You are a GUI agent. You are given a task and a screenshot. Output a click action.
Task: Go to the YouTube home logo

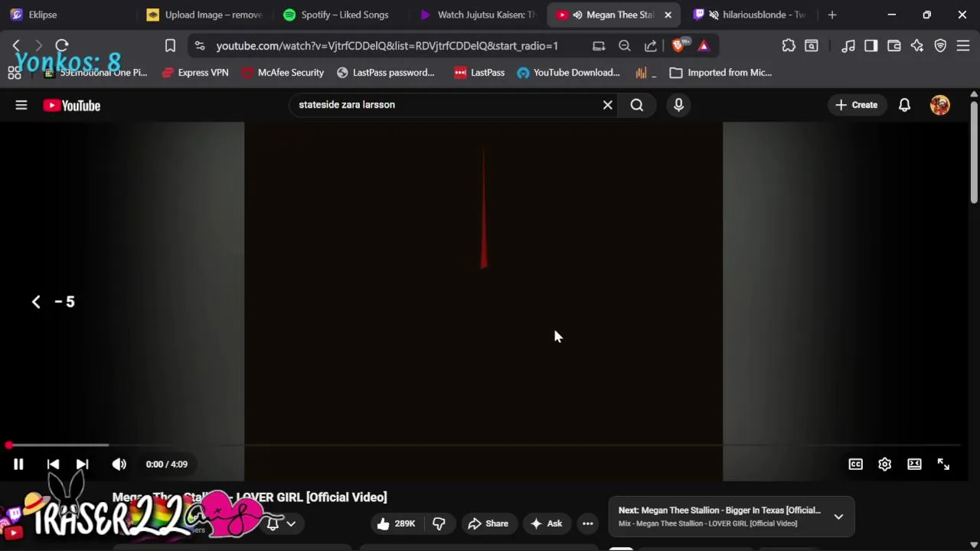pyautogui.click(x=71, y=106)
